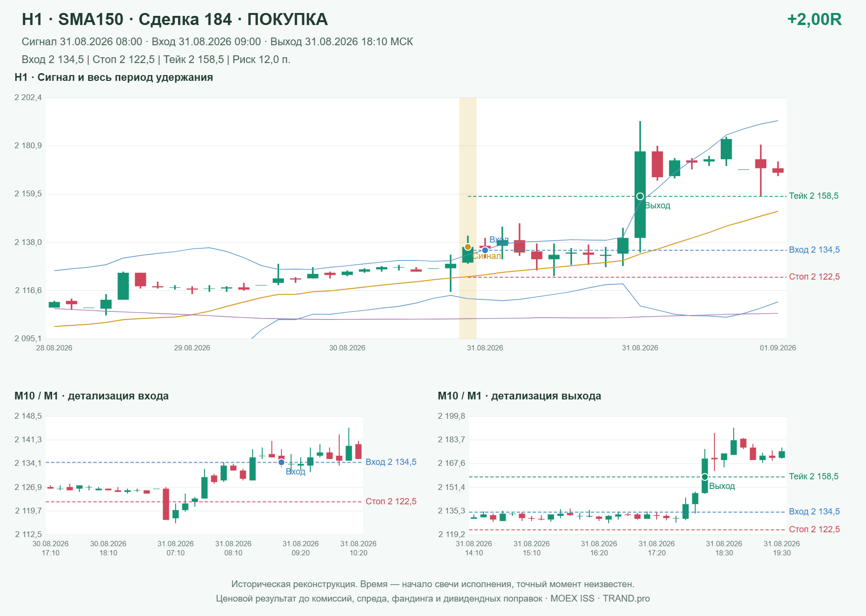Click the blue Вход marker on H1 chart
The height and width of the screenshot is (616, 866).
(x=485, y=250)
